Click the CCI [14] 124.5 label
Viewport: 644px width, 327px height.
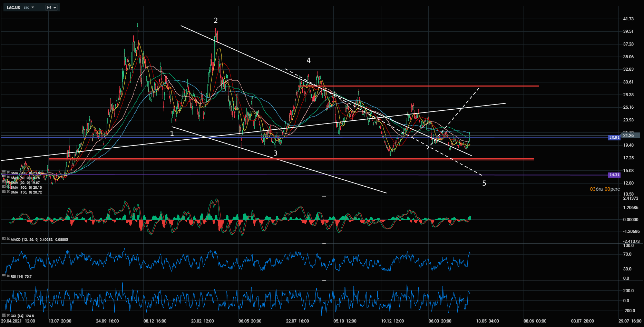pyautogui.click(x=22, y=316)
